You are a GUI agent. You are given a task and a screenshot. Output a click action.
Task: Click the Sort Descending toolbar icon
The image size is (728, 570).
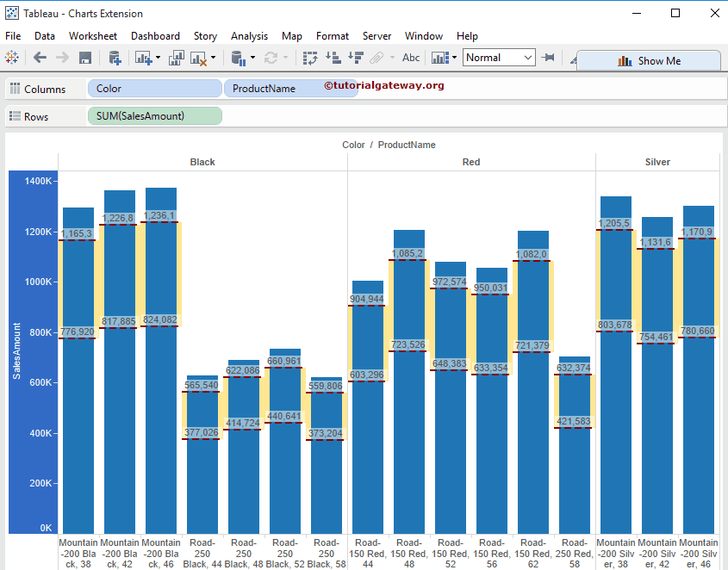[x=356, y=58]
